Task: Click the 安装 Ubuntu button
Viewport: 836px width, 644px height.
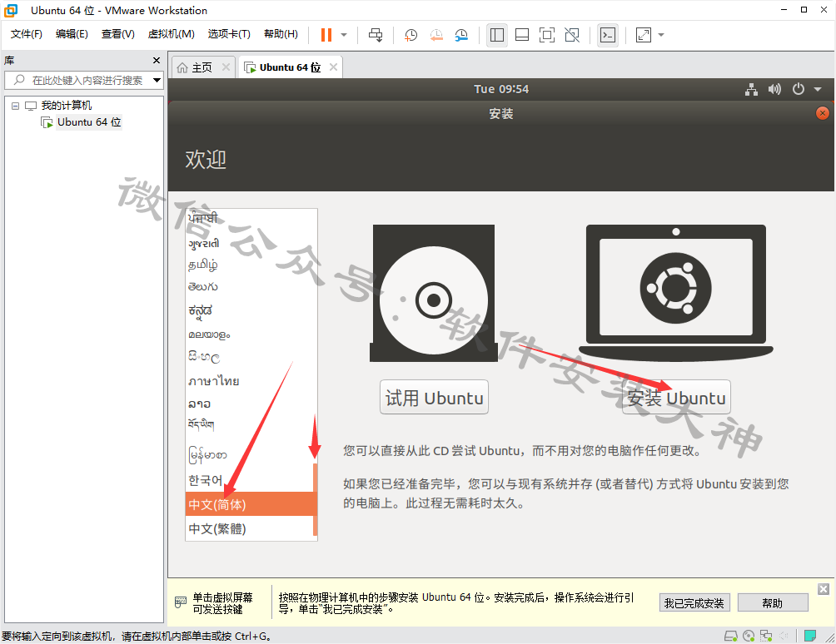Action: point(676,398)
